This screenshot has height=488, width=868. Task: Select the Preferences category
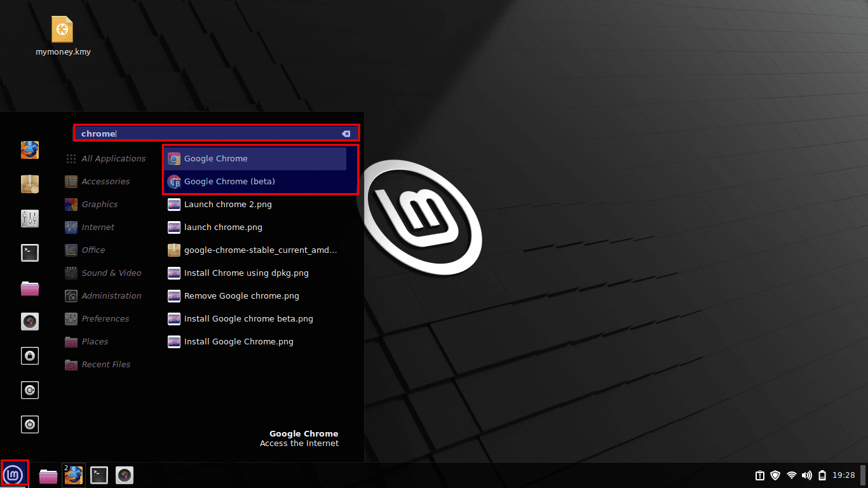pyautogui.click(x=97, y=319)
